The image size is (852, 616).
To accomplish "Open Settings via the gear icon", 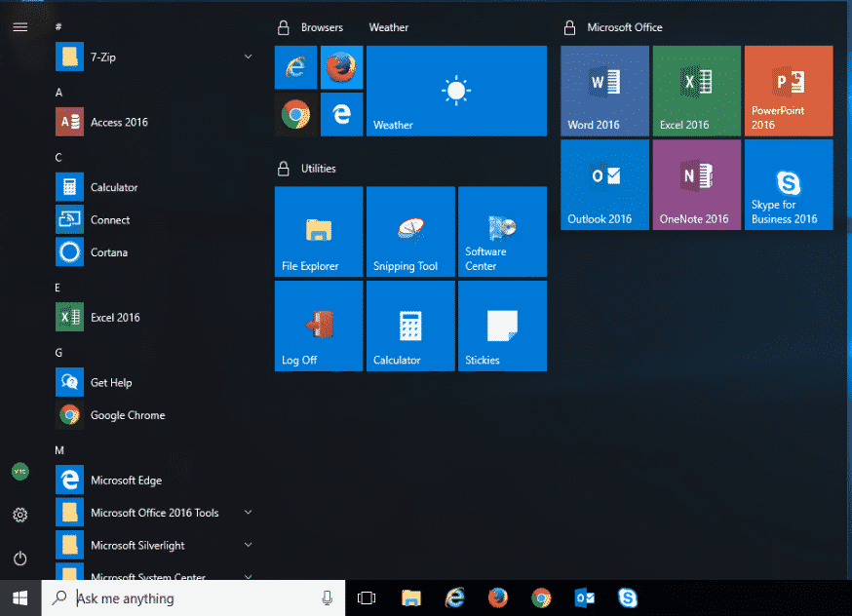I will point(20,515).
